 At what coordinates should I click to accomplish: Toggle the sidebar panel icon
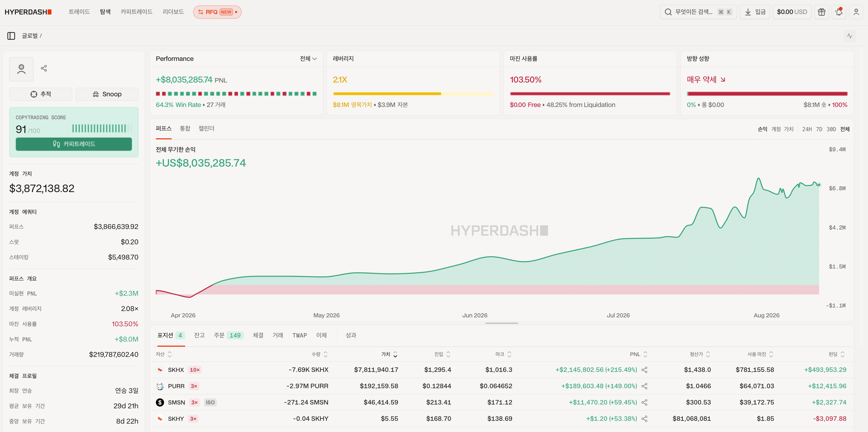click(11, 36)
